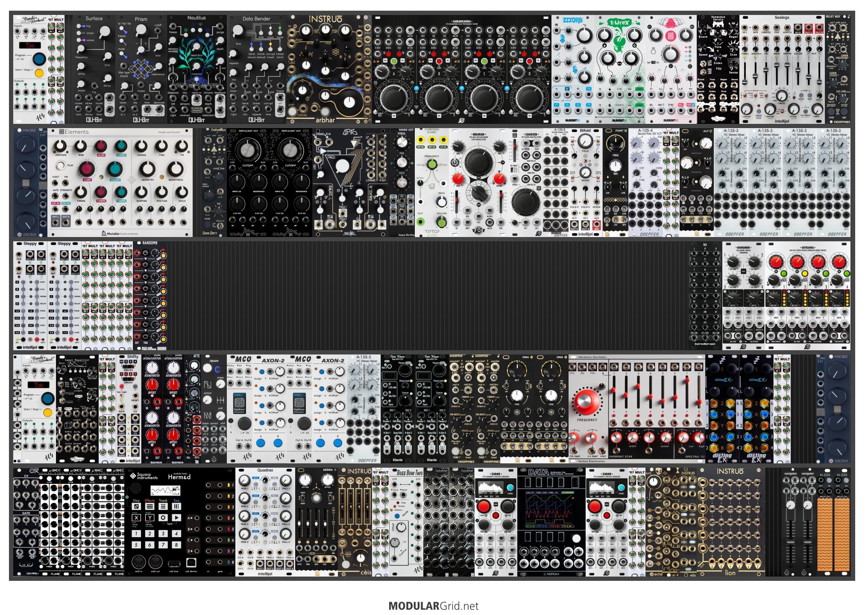Click the Sealegs FREEZE input jack
Screen dimensions: 868x615
(x=766, y=27)
